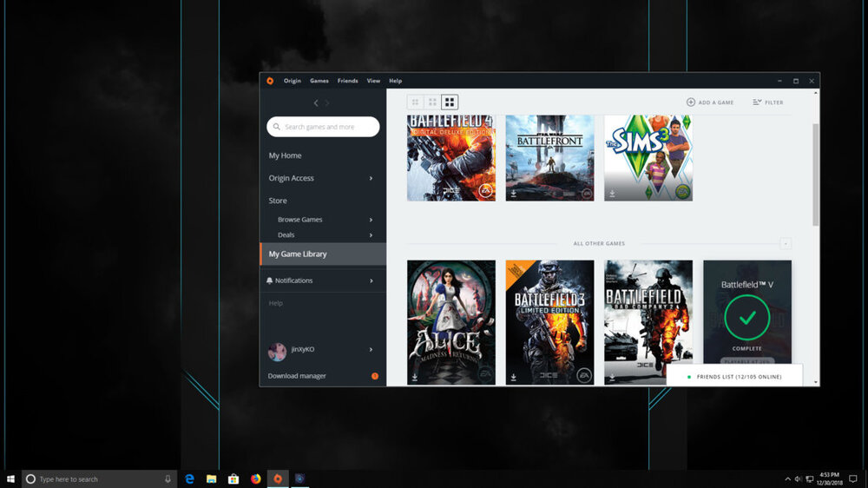868x488 pixels.
Task: Click the Notifications bell icon
Action: tap(270, 280)
